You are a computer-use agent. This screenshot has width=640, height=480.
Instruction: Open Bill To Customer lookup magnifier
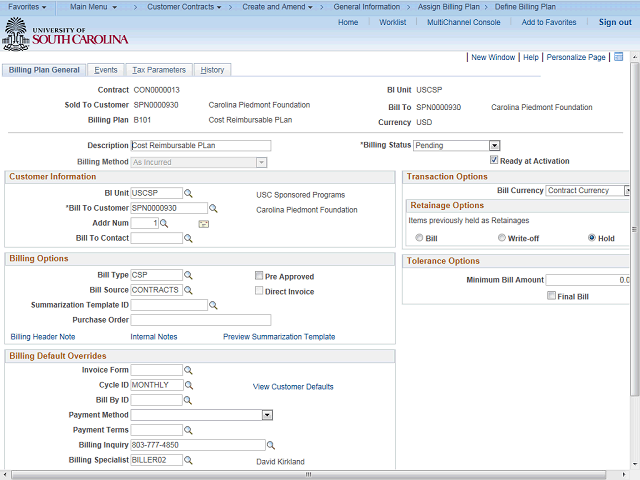tap(213, 209)
